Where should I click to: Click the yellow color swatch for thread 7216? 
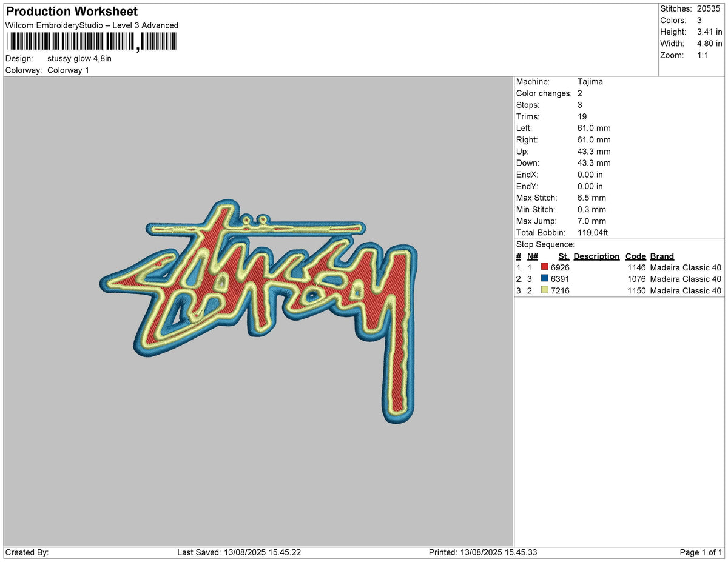[x=544, y=290]
